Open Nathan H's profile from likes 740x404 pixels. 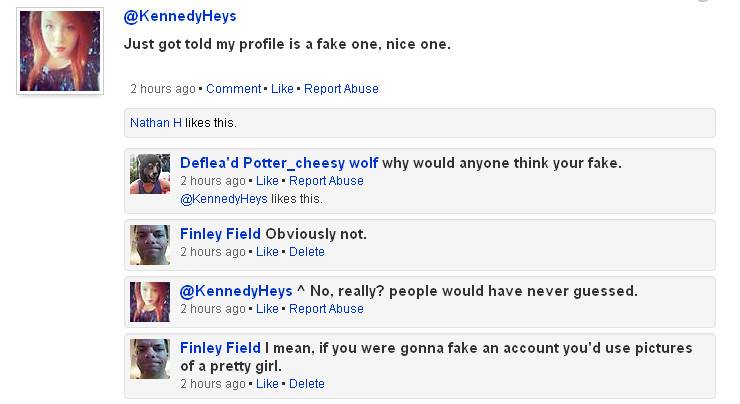(149, 123)
